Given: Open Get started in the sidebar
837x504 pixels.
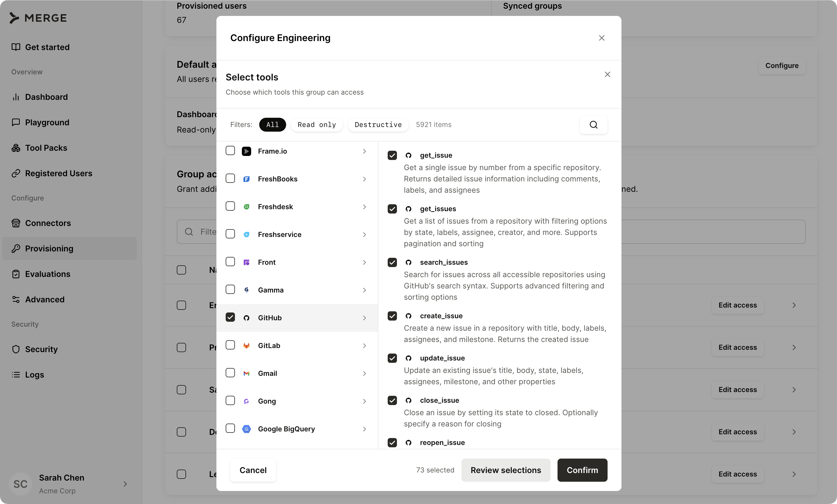Looking at the screenshot, I should (69, 47).
